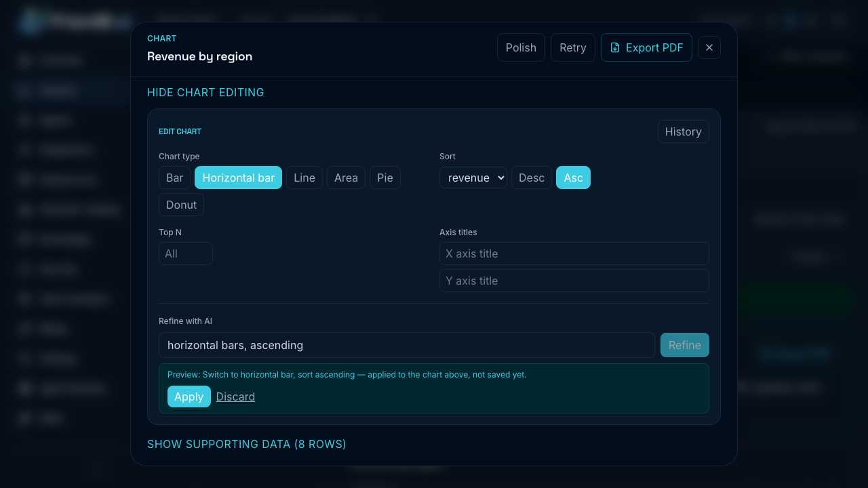868x488 pixels.
Task: Click the 'EDIT CHART' heading
Action: [x=180, y=131]
